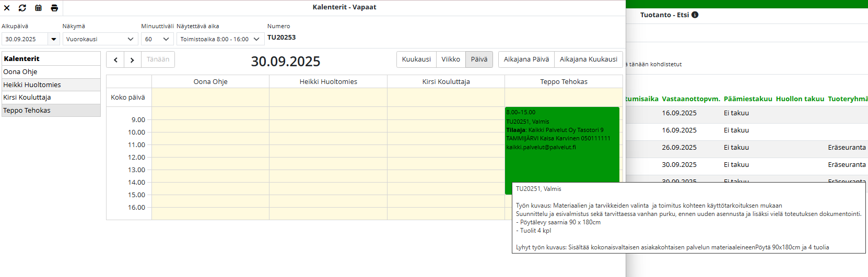
Task: Click the info icon next to Tuotanto - Etsi
Action: (695, 15)
